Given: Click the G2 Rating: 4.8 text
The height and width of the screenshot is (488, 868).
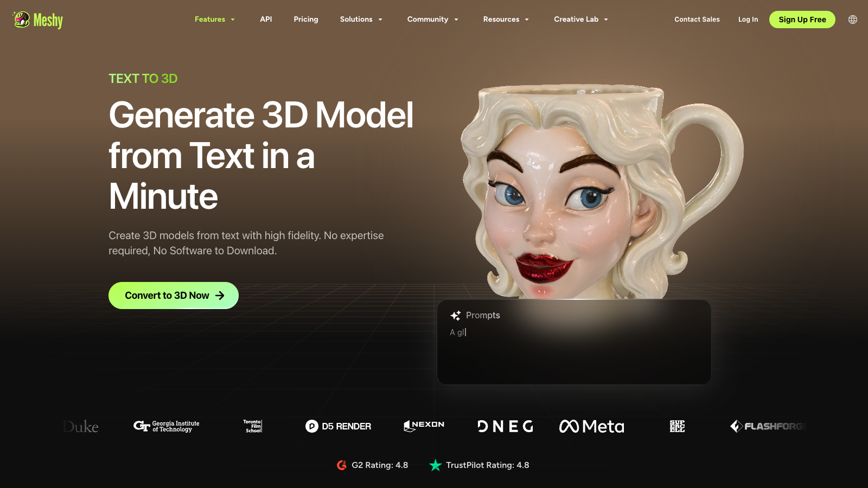Looking at the screenshot, I should pos(380,465).
